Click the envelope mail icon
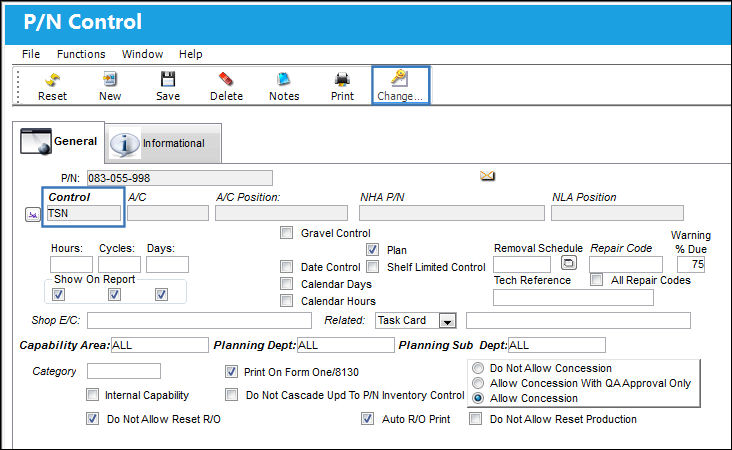This screenshot has height=450, width=732. tap(487, 176)
